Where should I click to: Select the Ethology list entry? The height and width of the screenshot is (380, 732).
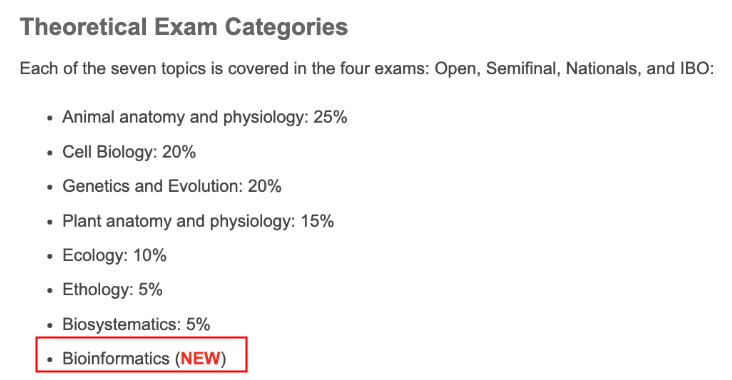coord(113,290)
